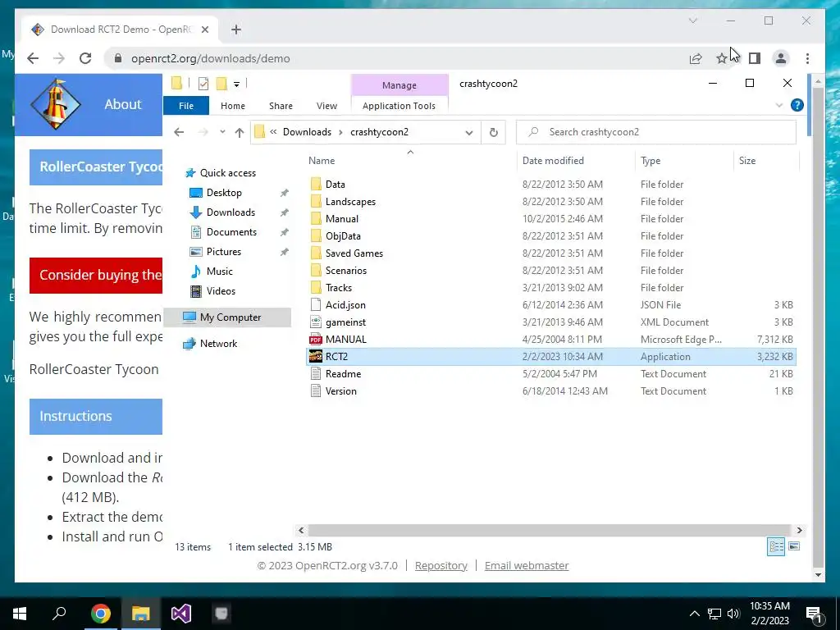Open the Chrome profile avatar menu

(781, 58)
